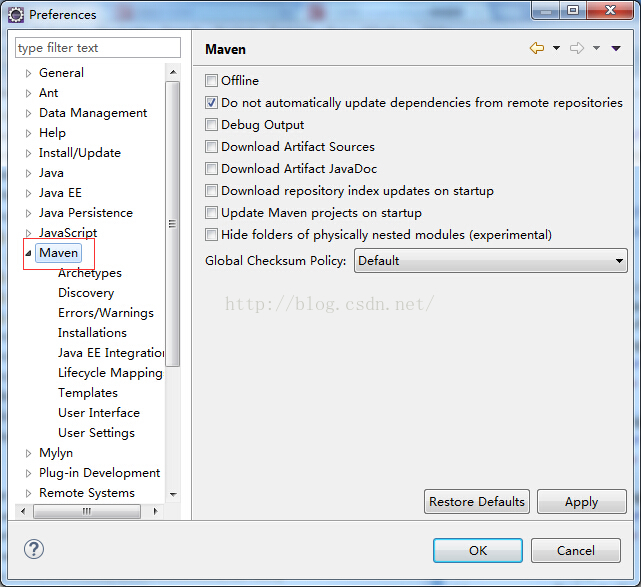Check Download Artifact Sources
This screenshot has height=587, width=641.
pyautogui.click(x=211, y=146)
